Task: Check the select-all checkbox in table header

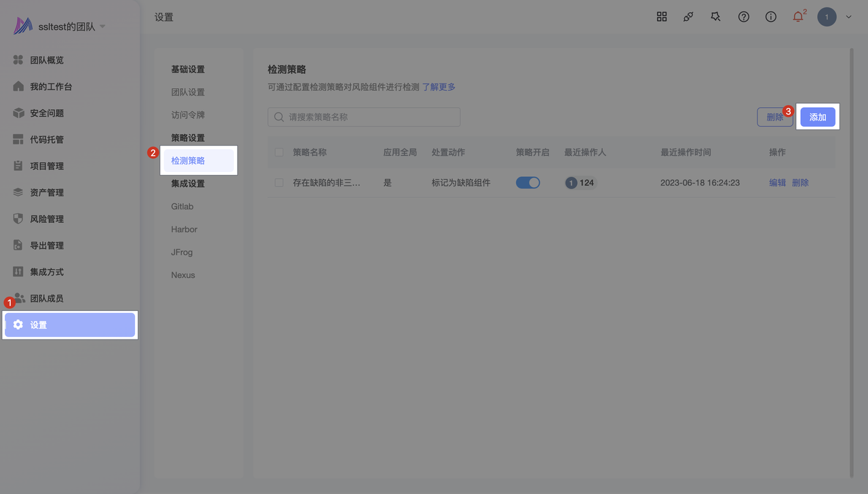Action: [x=279, y=152]
